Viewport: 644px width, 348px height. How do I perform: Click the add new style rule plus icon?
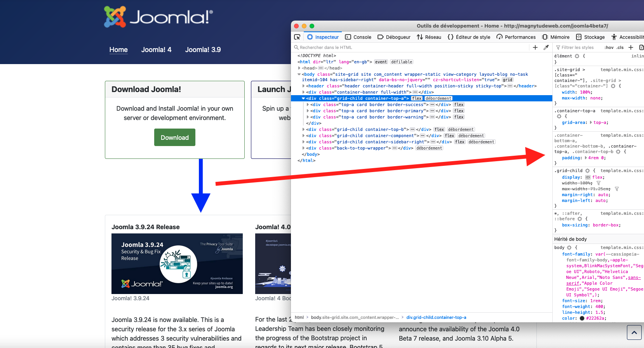coord(631,47)
